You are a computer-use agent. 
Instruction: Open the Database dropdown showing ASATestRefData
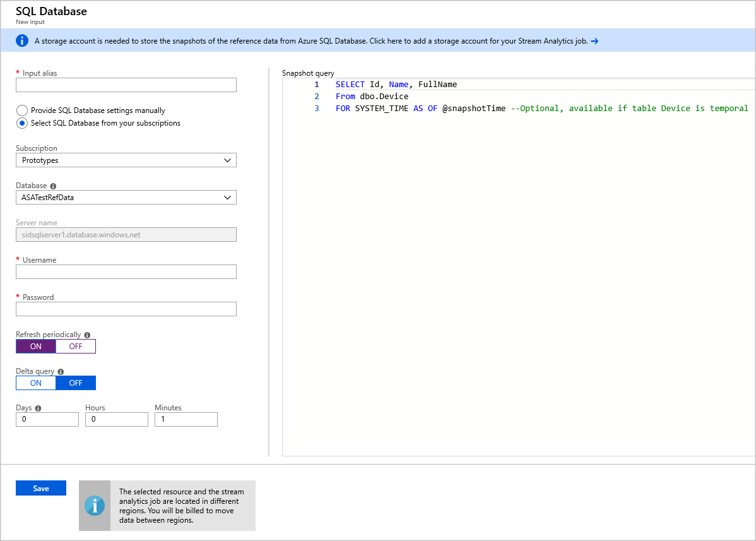point(126,197)
